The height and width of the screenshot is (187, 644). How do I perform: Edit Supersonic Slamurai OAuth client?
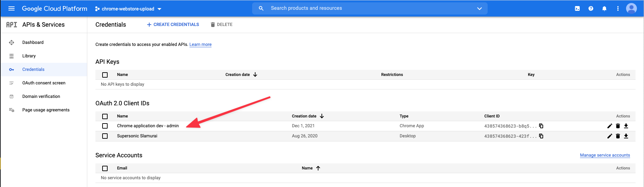610,136
